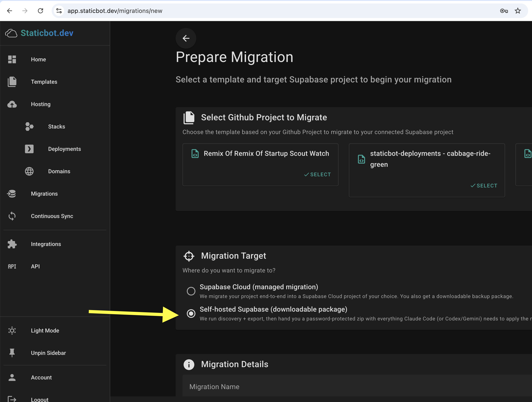Open the API menu label
Image resolution: width=532 pixels, height=402 pixels.
[x=35, y=266]
